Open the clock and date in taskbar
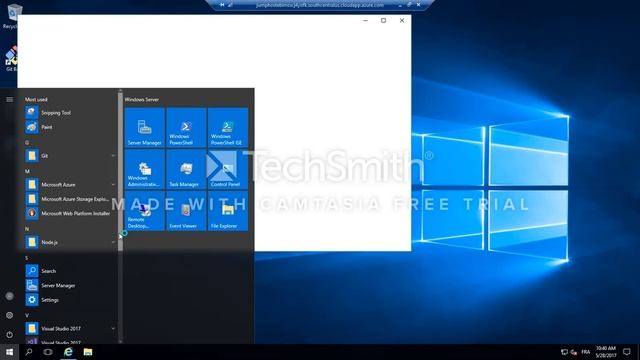The height and width of the screenshot is (360, 640). coord(606,352)
